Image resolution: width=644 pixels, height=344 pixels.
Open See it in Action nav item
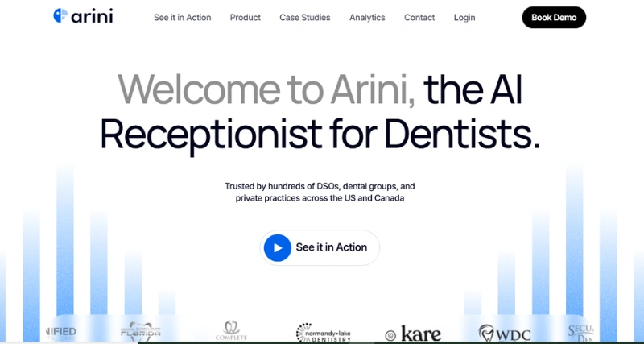pos(183,18)
